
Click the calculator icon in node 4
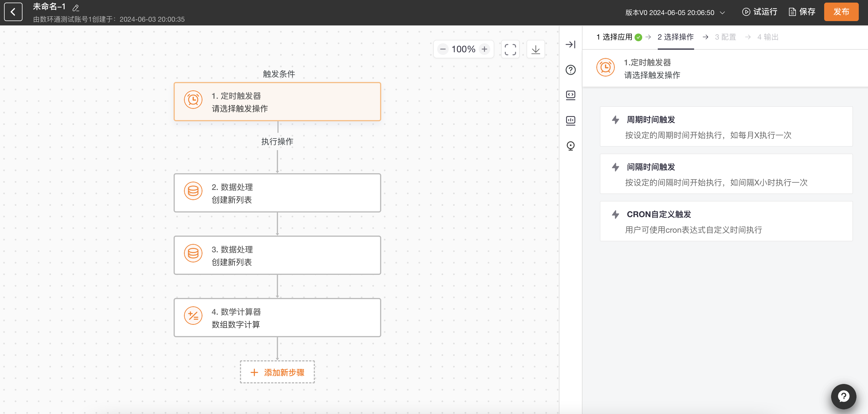(193, 316)
